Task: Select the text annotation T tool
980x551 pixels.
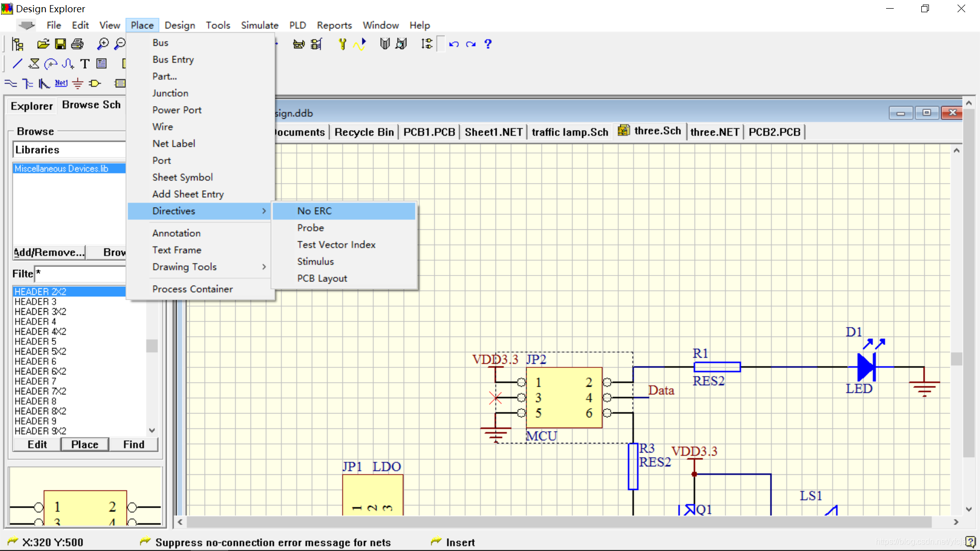Action: [85, 64]
